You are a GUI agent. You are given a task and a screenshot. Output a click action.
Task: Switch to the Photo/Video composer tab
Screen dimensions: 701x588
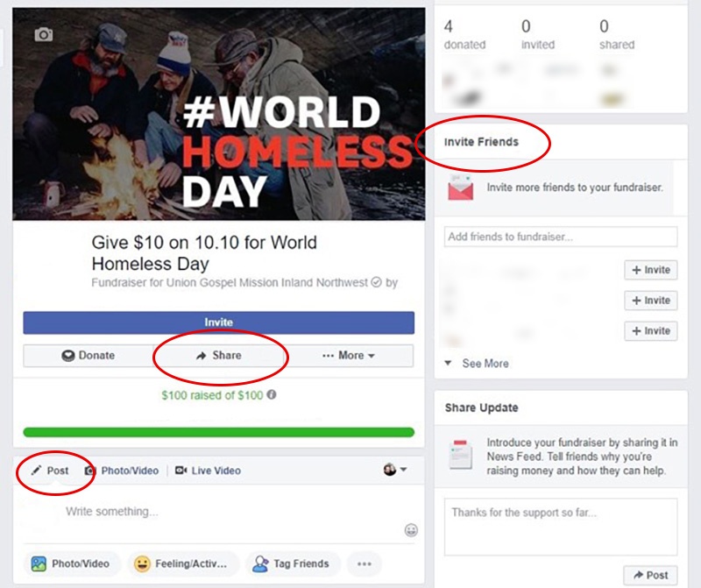122,471
